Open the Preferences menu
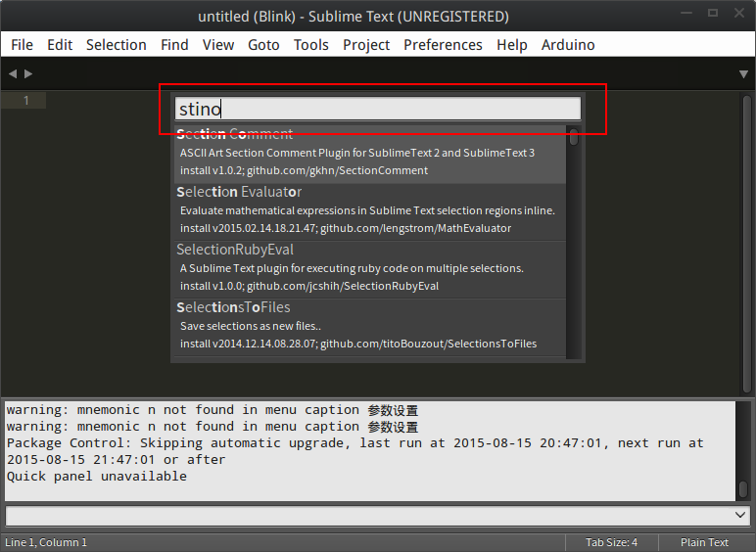The height and width of the screenshot is (552, 756). [x=443, y=45]
